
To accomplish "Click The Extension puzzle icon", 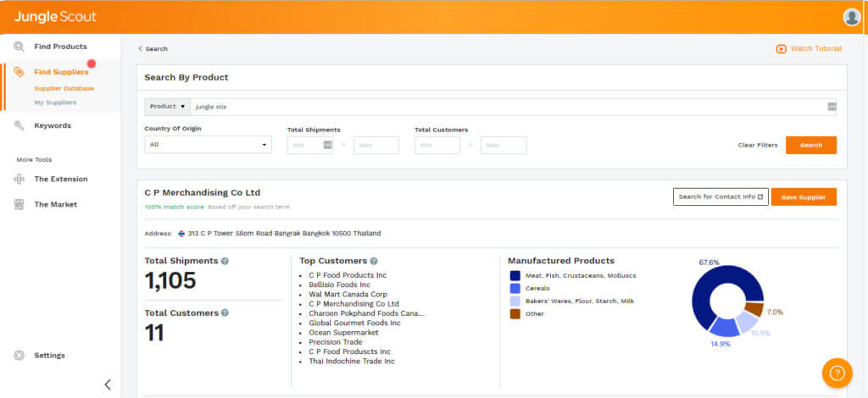I will tap(19, 179).
